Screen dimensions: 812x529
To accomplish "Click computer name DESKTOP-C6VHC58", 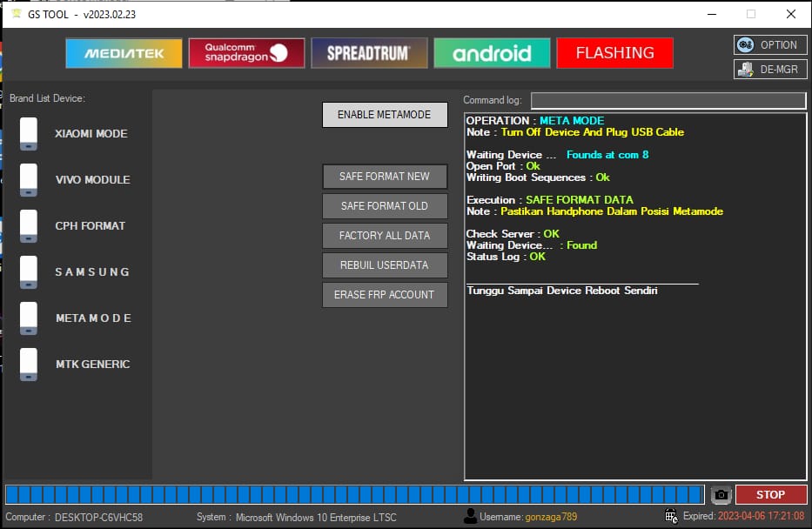I will click(x=99, y=517).
